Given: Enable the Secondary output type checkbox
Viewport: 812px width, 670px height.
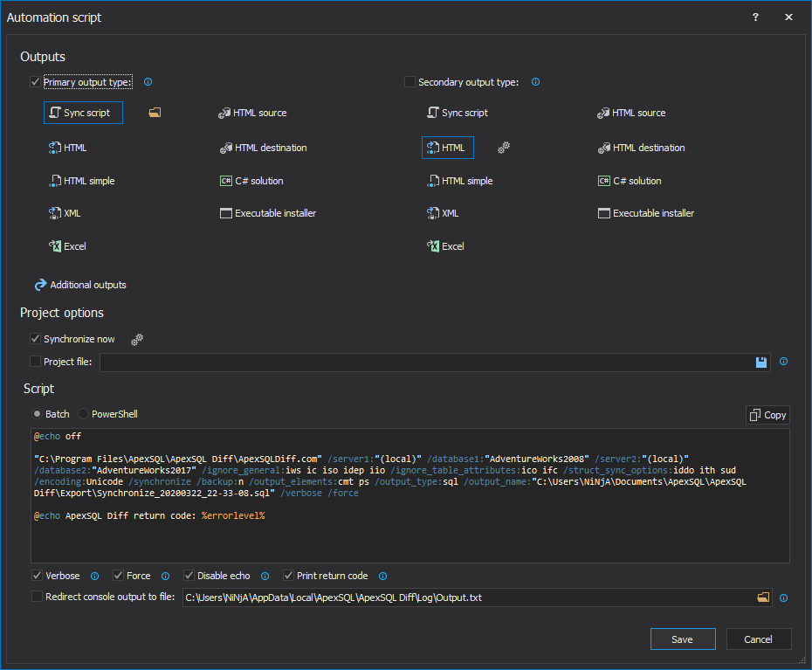Looking at the screenshot, I should tap(409, 82).
